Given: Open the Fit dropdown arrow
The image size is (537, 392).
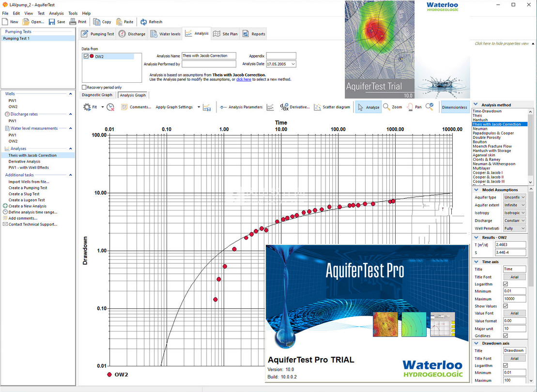Looking at the screenshot, I should 102,107.
